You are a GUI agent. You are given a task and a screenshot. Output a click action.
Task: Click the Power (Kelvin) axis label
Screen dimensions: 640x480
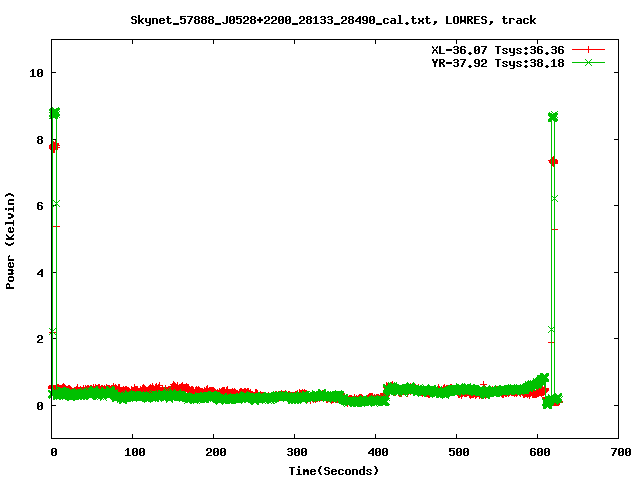click(10, 241)
